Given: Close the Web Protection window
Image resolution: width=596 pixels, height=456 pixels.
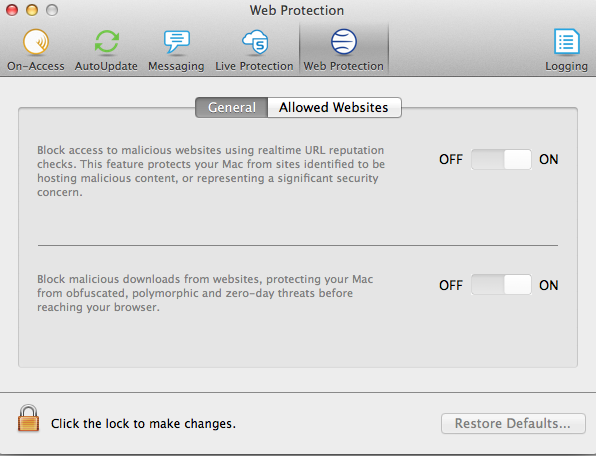Looking at the screenshot, I should [x=12, y=10].
